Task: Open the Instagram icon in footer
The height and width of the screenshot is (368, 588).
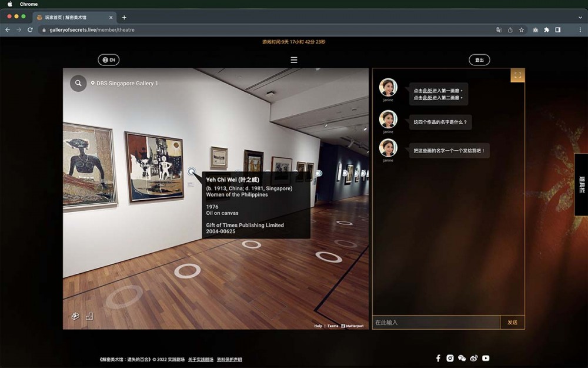Action: pos(450,358)
